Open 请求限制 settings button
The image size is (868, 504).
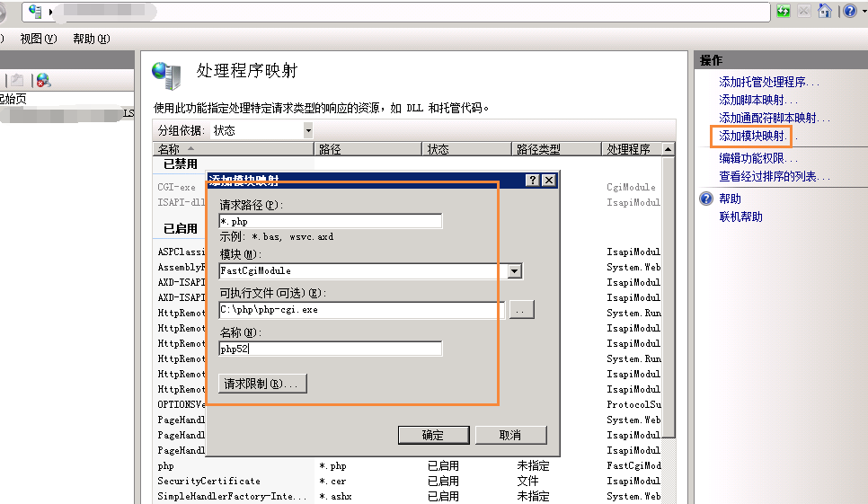263,384
